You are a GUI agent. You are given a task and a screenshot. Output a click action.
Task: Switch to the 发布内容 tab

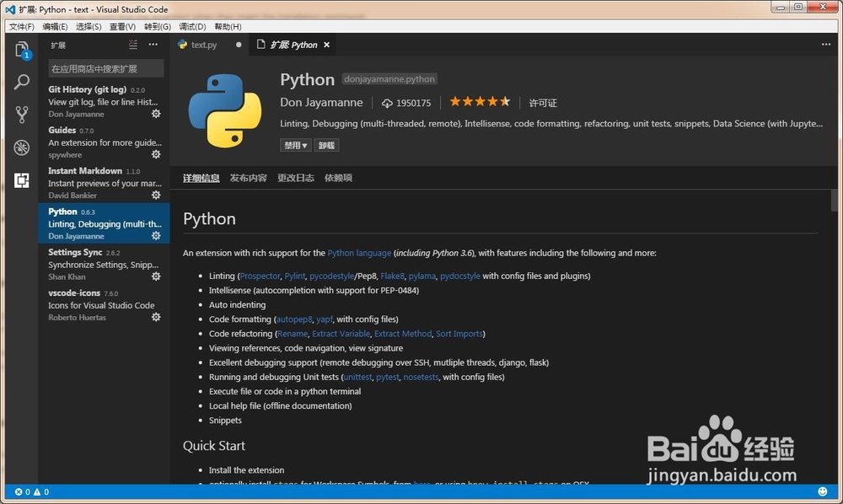tap(249, 178)
